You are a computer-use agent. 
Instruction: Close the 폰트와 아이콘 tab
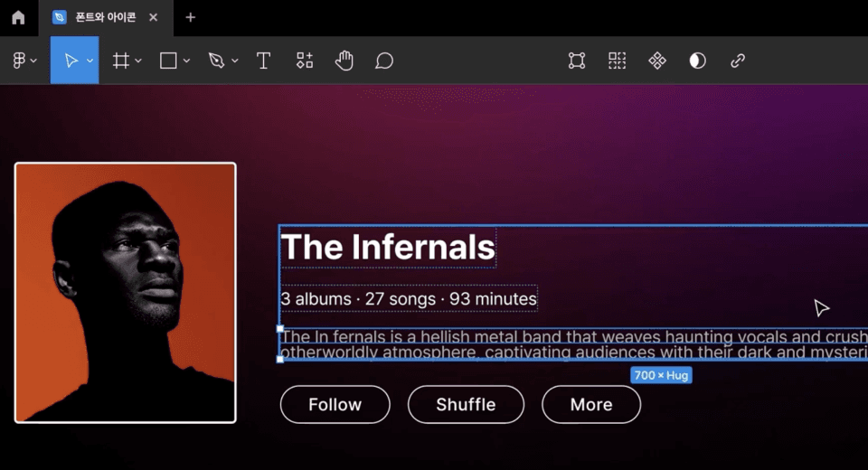click(x=153, y=17)
